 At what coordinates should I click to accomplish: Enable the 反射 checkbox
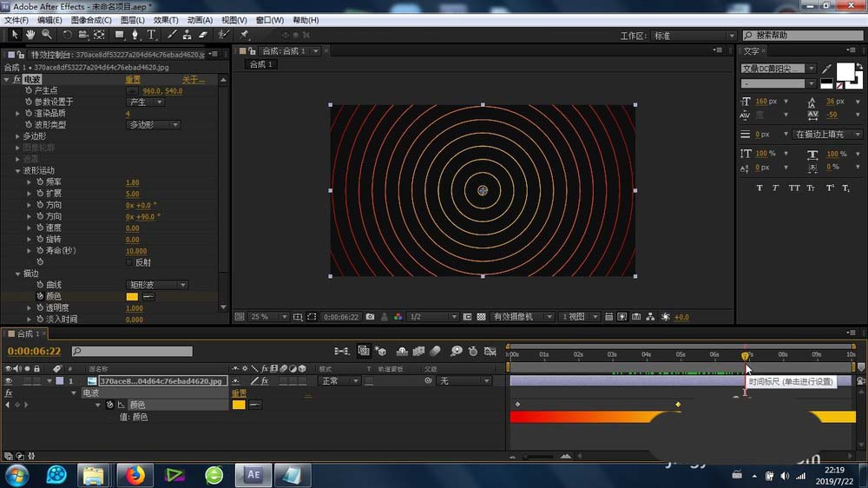pos(130,262)
